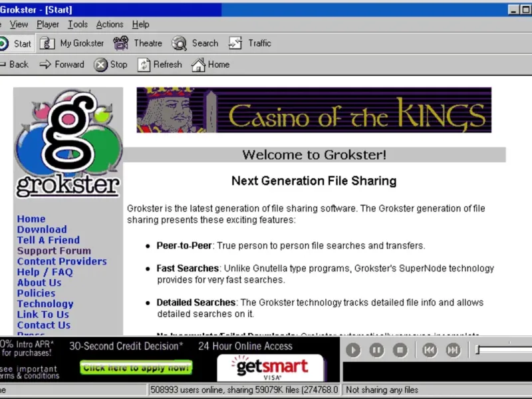Screen dimensions: 532x399
Task: Click the 'Not sharing any files' status
Action: pos(382,390)
